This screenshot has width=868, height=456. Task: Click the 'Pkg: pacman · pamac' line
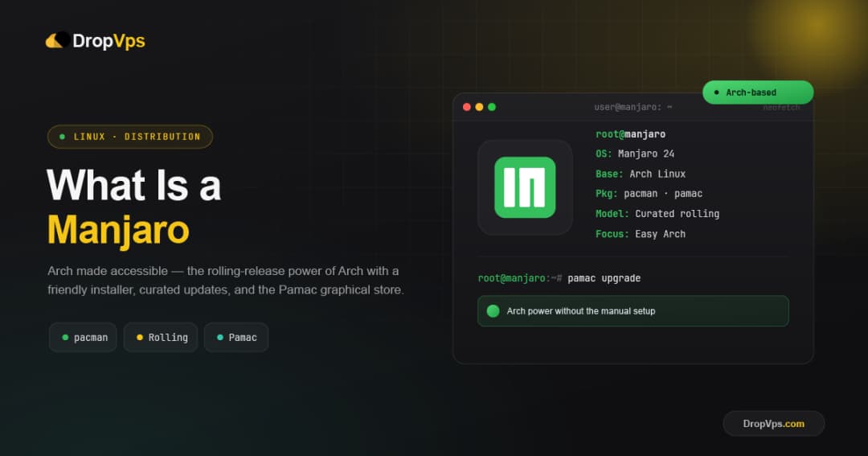click(x=649, y=194)
